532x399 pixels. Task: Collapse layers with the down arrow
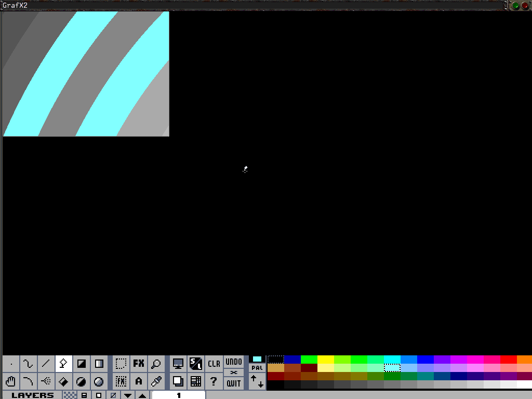127,395
